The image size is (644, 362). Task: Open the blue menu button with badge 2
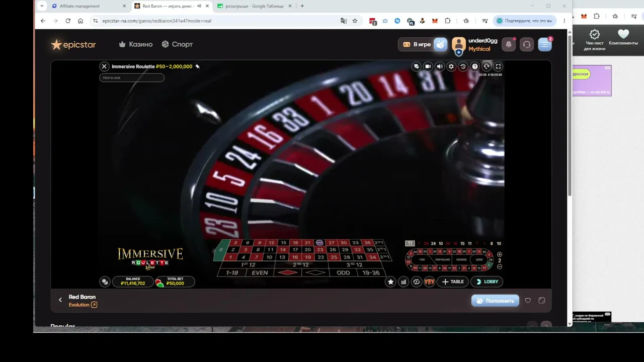tap(545, 44)
